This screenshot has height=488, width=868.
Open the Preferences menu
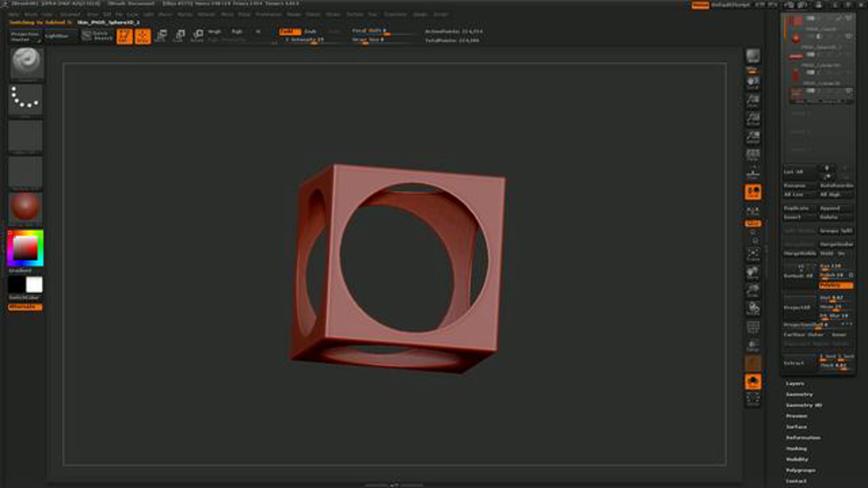268,14
